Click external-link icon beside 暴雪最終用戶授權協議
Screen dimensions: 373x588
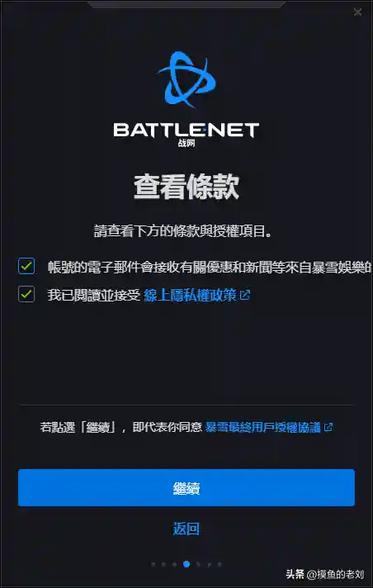pos(328,427)
